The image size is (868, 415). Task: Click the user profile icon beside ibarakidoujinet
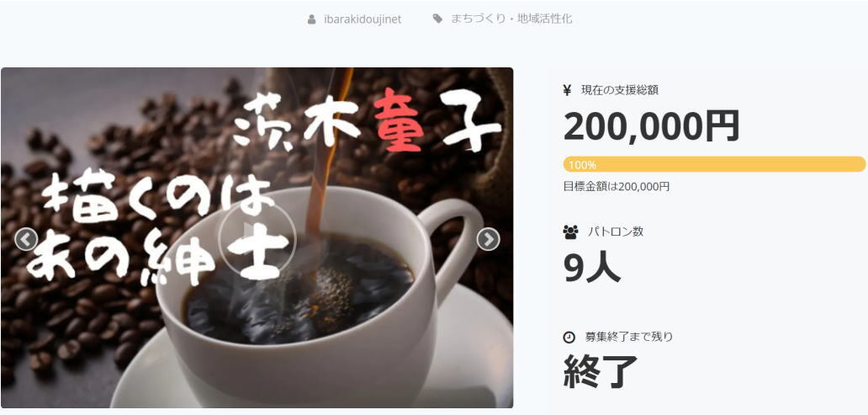(312, 19)
